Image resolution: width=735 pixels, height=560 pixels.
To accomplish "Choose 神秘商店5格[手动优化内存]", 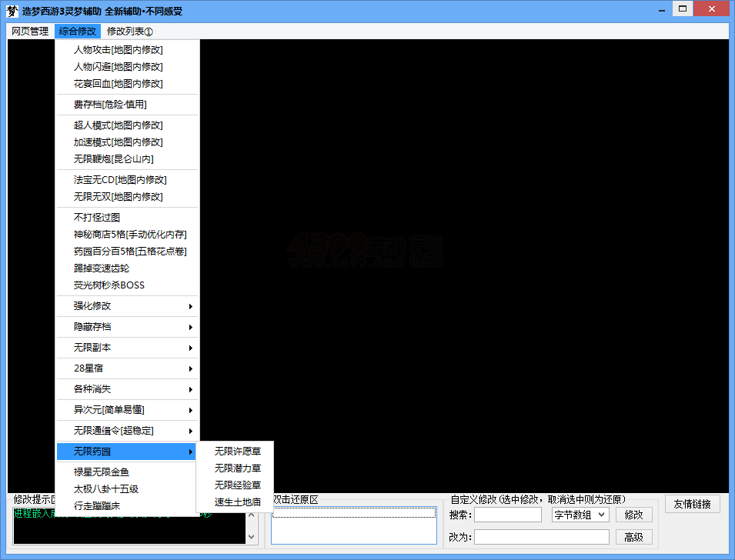I will pyautogui.click(x=128, y=235).
